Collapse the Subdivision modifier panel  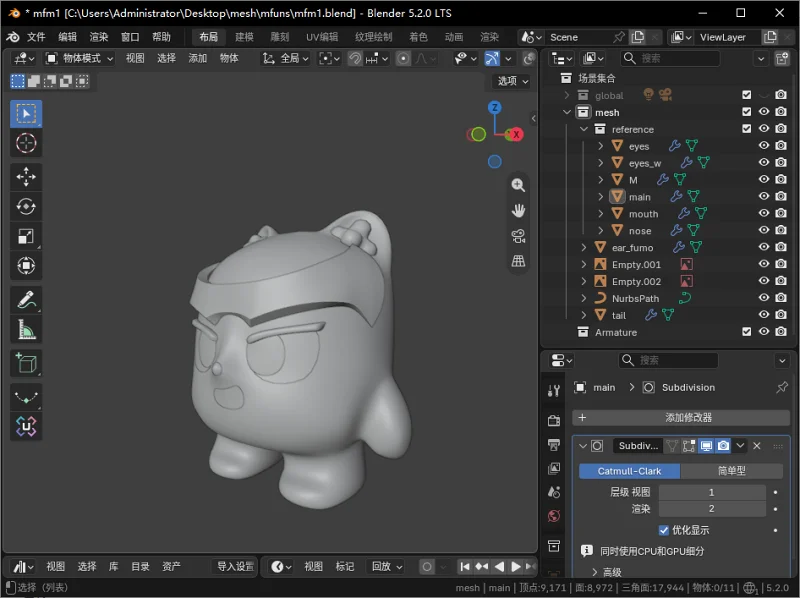(583, 446)
